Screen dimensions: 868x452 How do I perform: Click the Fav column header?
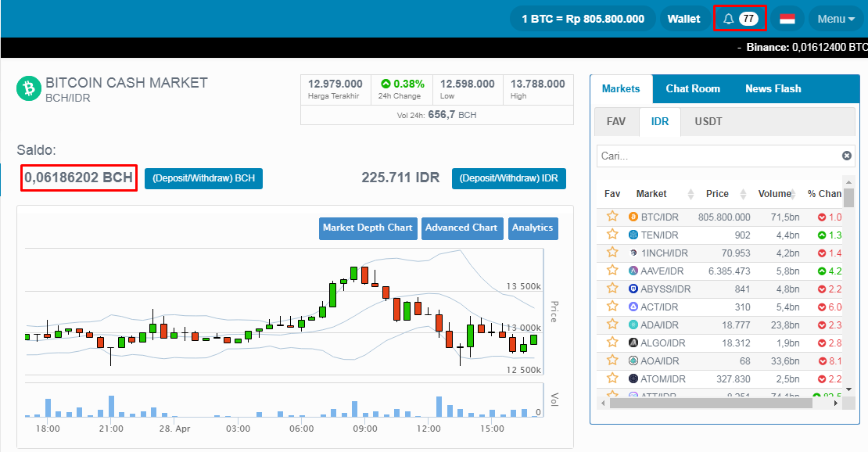(x=612, y=194)
